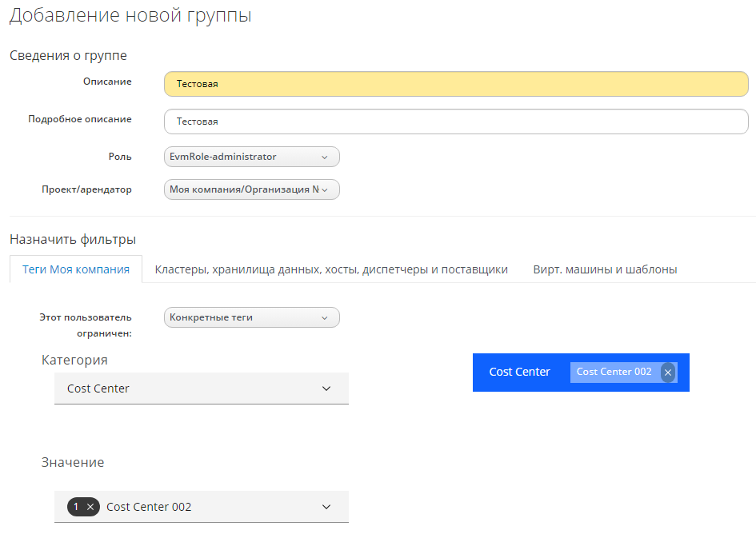Click the chevron icon of Значение selector
756x538 pixels.
(x=326, y=507)
